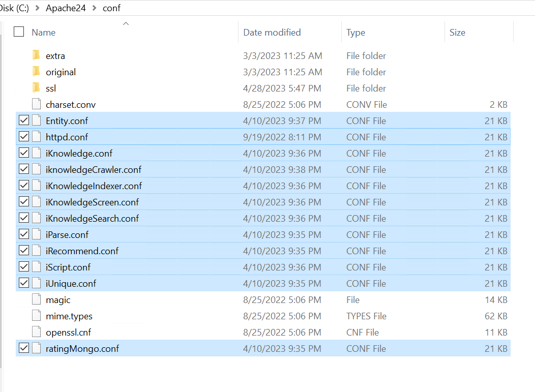Uncheck the Entity.conf checkbox
Viewport: 535px width, 392px height.
click(23, 120)
